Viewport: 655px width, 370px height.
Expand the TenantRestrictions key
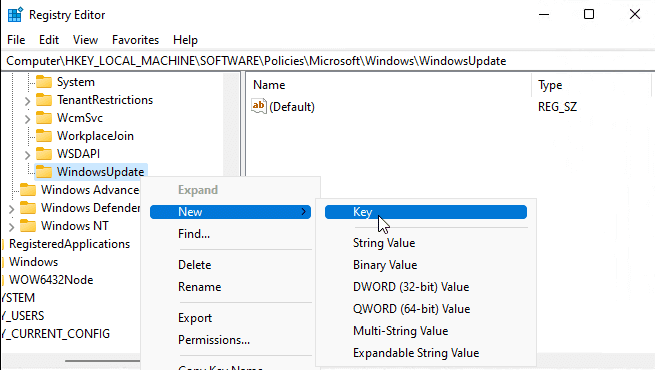pos(28,101)
